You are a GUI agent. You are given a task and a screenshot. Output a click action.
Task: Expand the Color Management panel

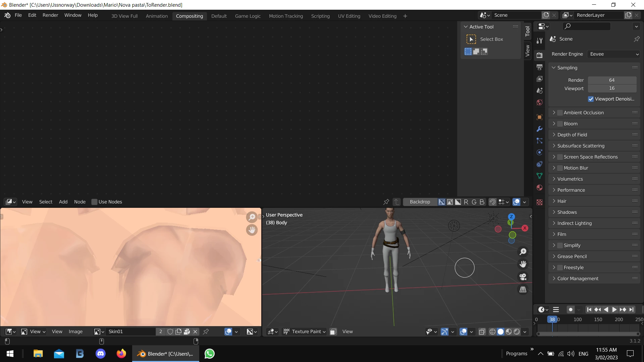[578, 279]
